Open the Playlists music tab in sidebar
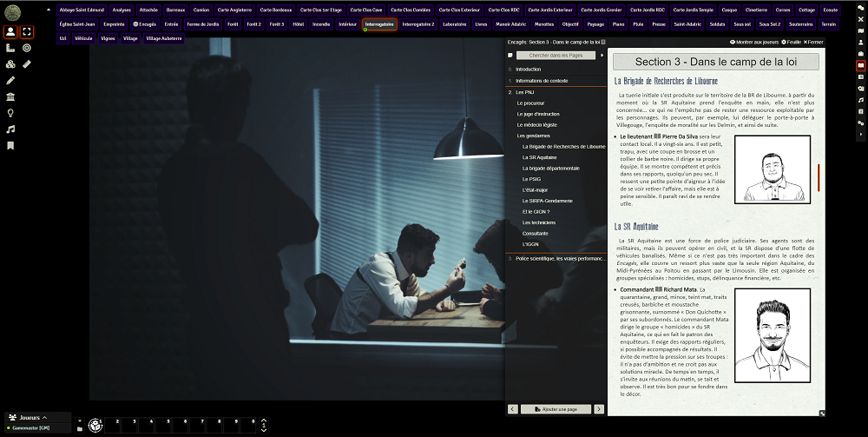Viewport: 868px width, 437px height. click(860, 100)
